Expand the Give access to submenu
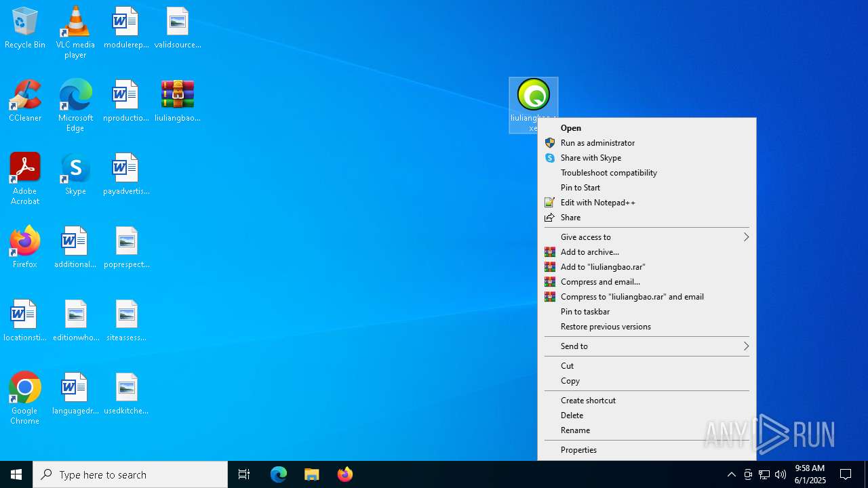The width and height of the screenshot is (868, 488). point(647,237)
